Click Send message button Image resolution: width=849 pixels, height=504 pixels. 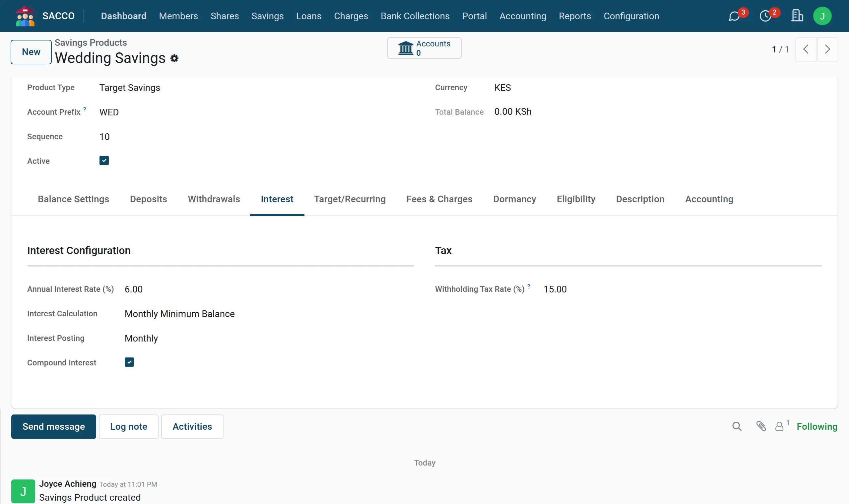pyautogui.click(x=54, y=426)
